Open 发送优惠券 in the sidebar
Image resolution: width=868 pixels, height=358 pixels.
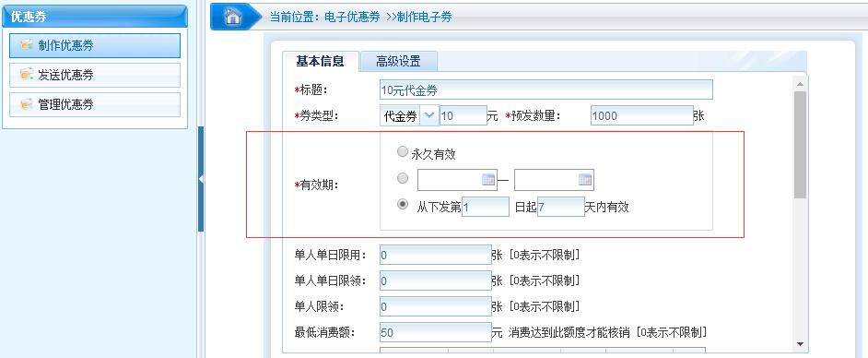tap(95, 75)
